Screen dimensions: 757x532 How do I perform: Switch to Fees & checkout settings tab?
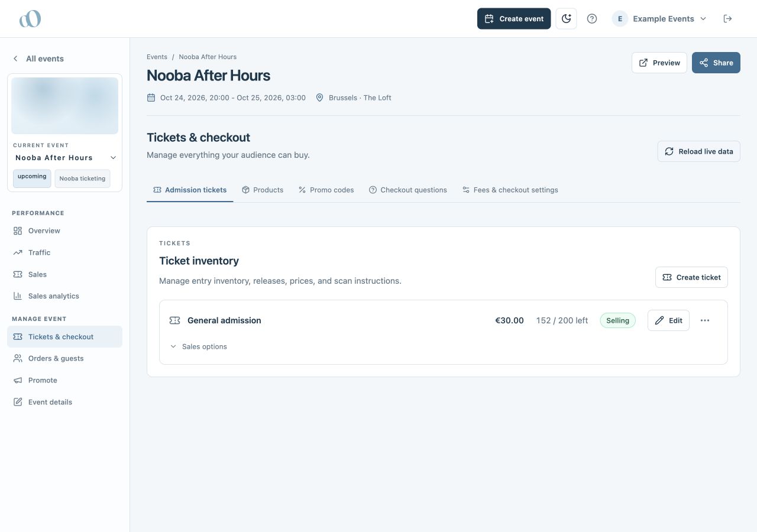click(x=510, y=190)
